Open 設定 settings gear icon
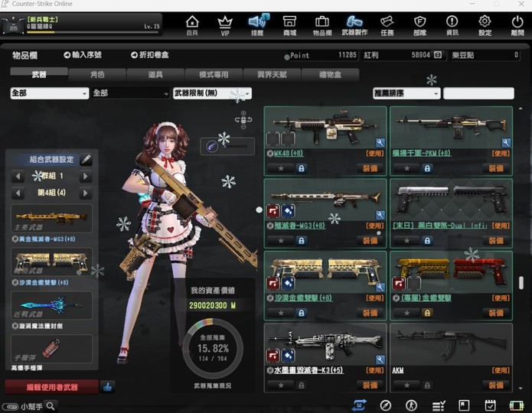Image resolution: width=532 pixels, height=413 pixels. 485,25
